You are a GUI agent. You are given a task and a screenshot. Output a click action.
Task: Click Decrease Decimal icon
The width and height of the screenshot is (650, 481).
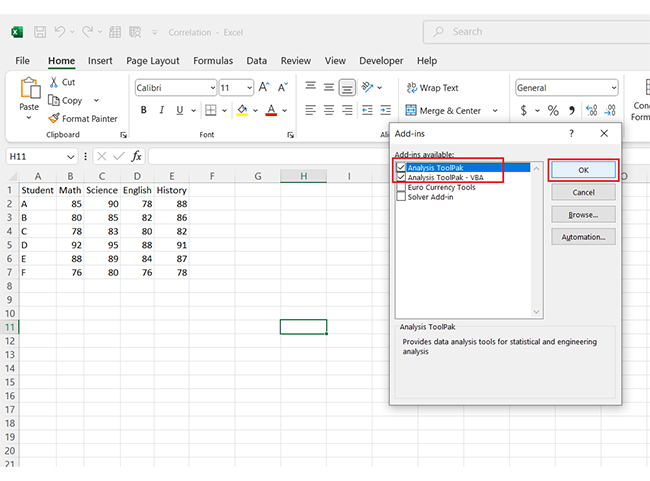pyautogui.click(x=610, y=110)
